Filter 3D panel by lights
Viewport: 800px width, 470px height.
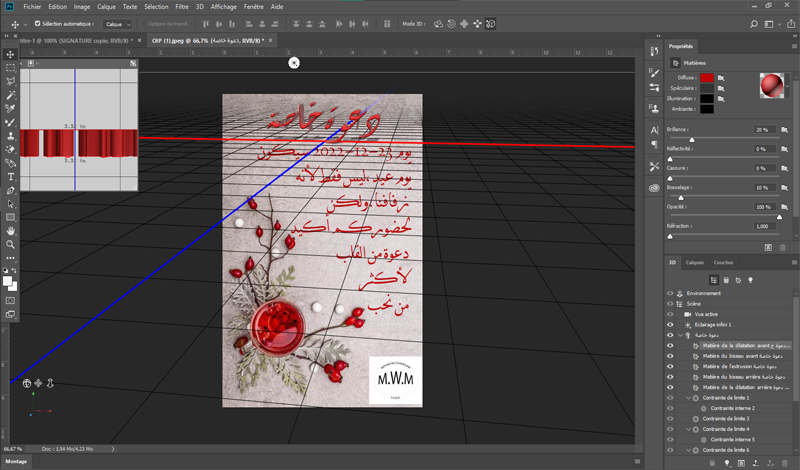click(x=751, y=280)
